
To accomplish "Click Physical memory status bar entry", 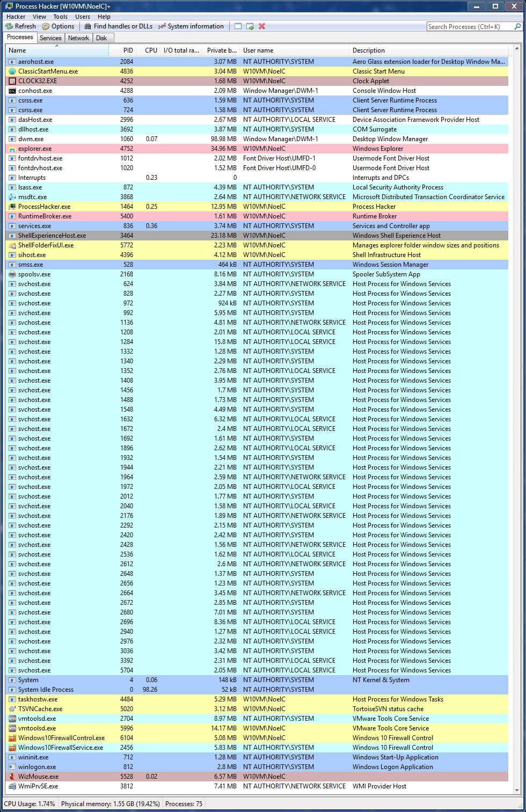I will 111,804.
